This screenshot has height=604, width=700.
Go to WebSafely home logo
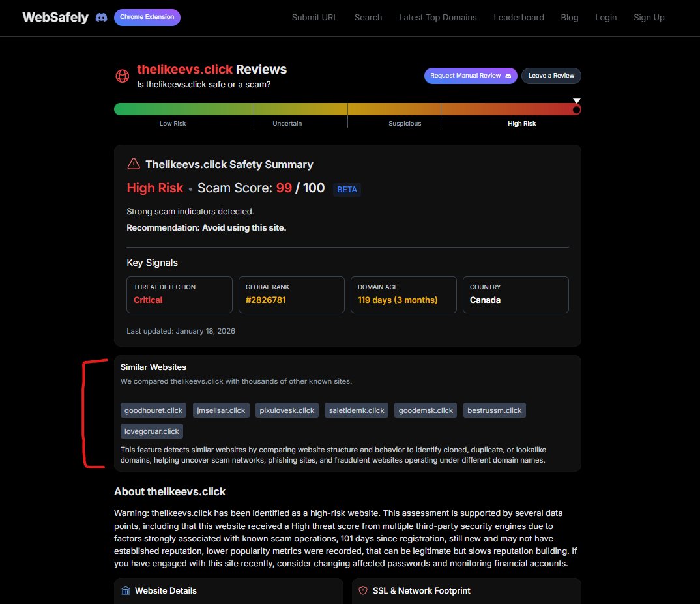[55, 18]
